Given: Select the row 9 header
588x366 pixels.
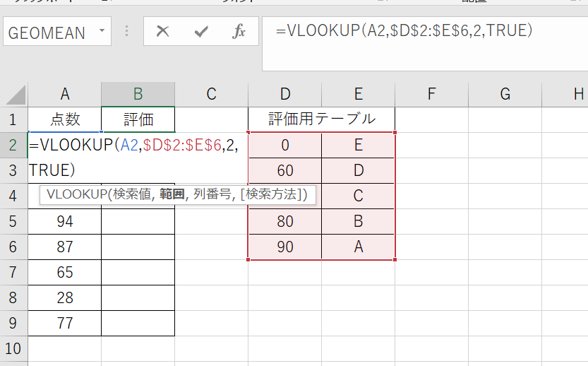Looking at the screenshot, I should click(x=12, y=323).
